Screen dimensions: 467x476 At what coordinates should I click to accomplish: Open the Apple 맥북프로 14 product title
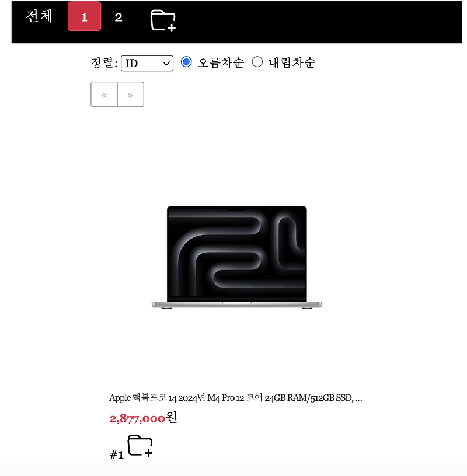pyautogui.click(x=236, y=398)
